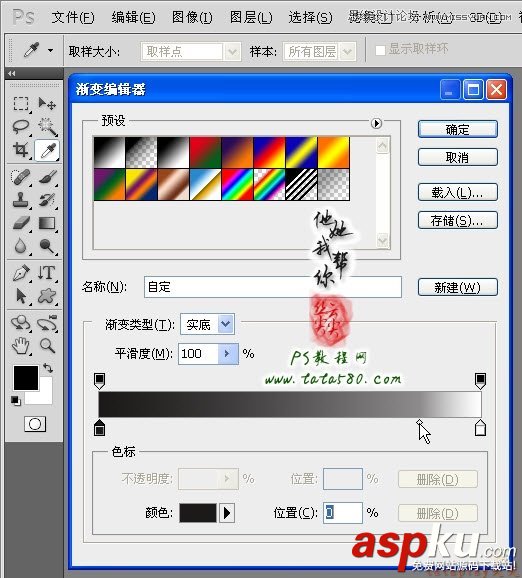Select the Eraser tool

coord(21,223)
